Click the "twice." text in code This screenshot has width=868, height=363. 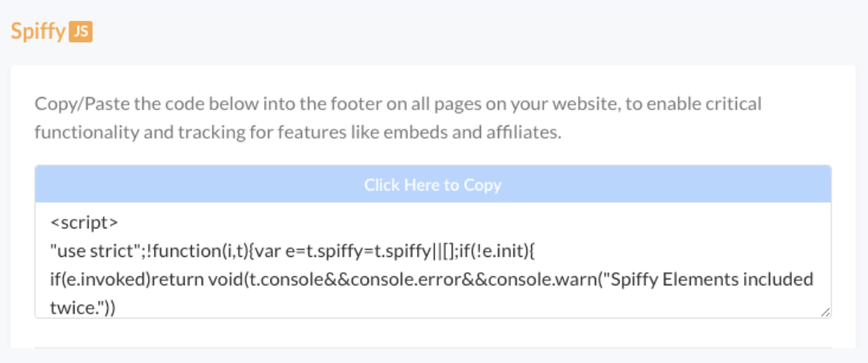[83, 308]
